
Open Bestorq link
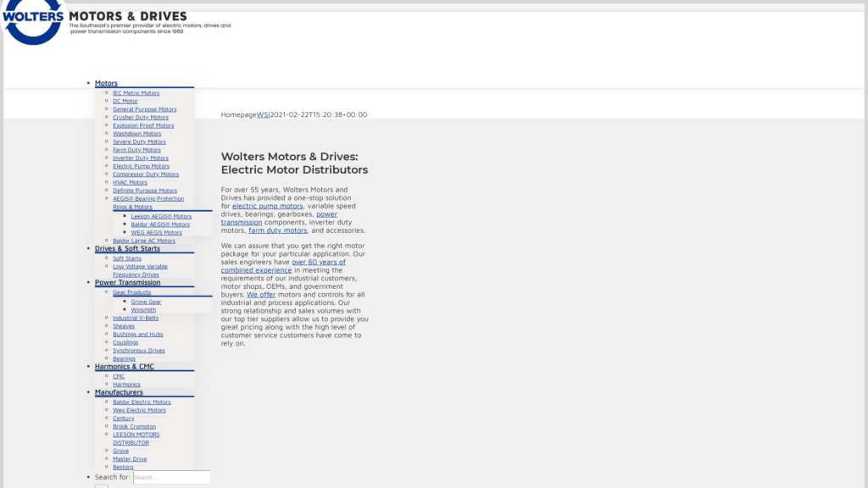[123, 467]
